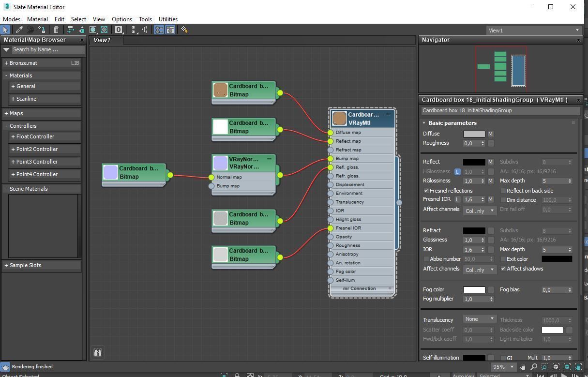Click the material name field

tap(499, 110)
